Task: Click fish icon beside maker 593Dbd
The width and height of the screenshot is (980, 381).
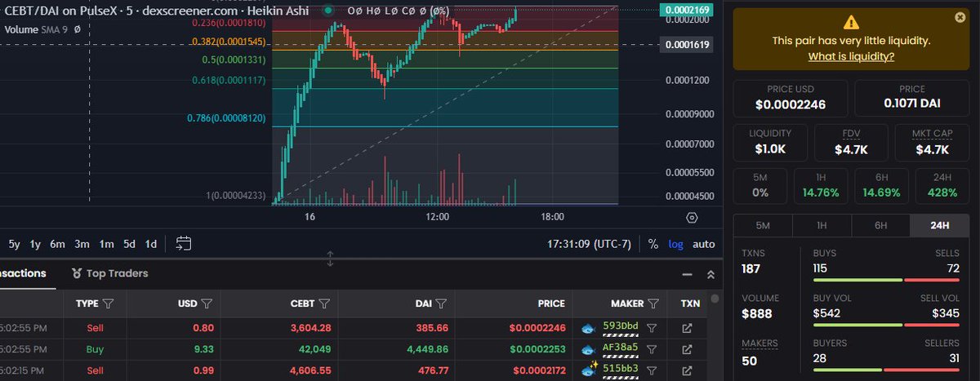Action: 587,328
